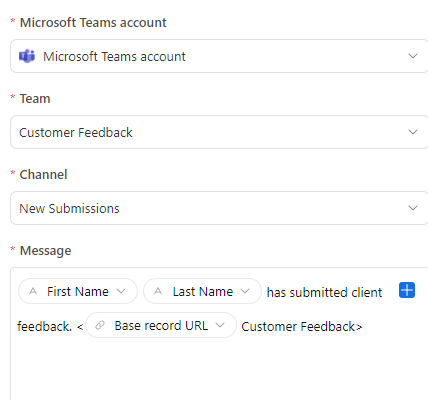Screen dimensions: 428x400
Task: Expand the Last Name token chevron
Action: pyautogui.click(x=245, y=291)
